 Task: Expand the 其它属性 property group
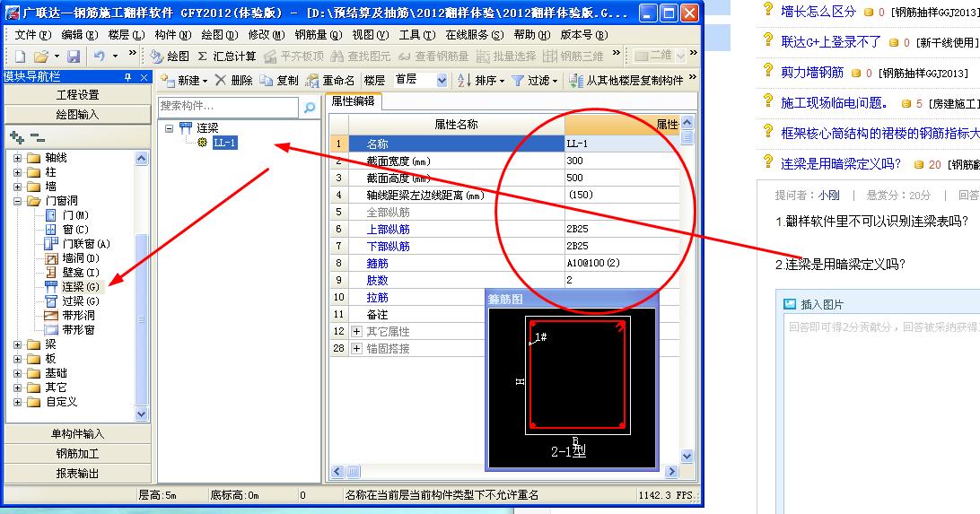coord(356,332)
